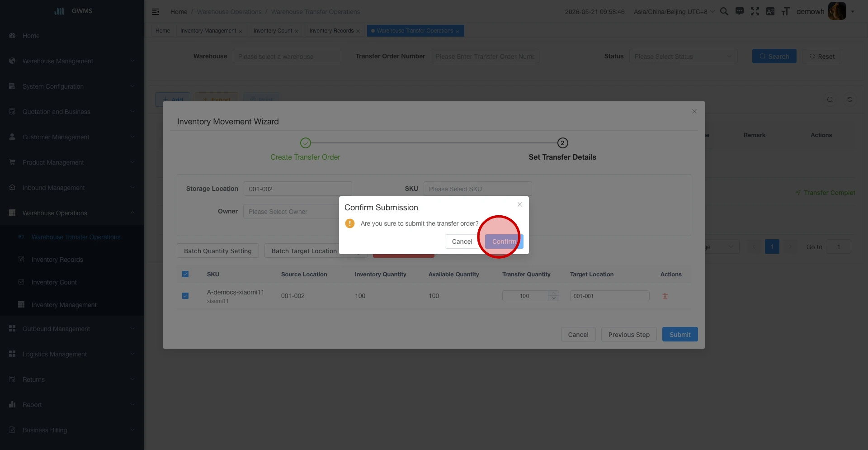Click the demowh user avatar
868x450 pixels.
[837, 11]
